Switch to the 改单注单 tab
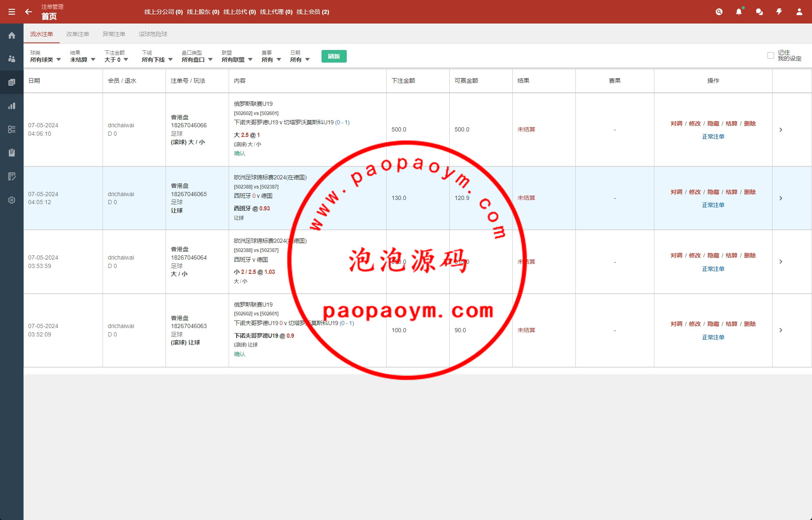 pos(78,34)
